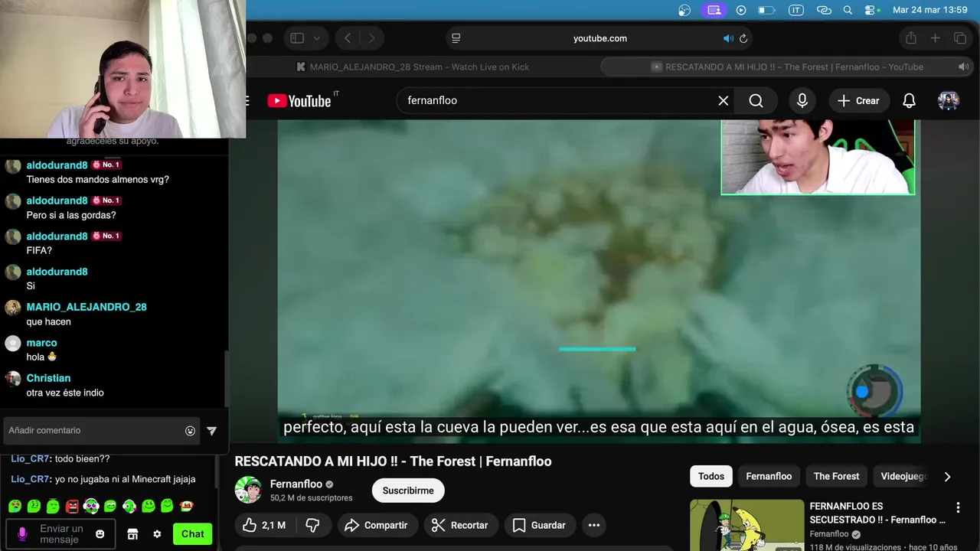Reload the YouTube page
Image resolution: width=980 pixels, height=551 pixels.
click(x=743, y=38)
